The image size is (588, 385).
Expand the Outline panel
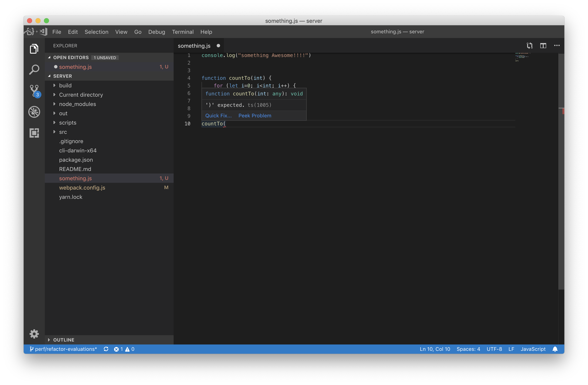[x=64, y=340]
